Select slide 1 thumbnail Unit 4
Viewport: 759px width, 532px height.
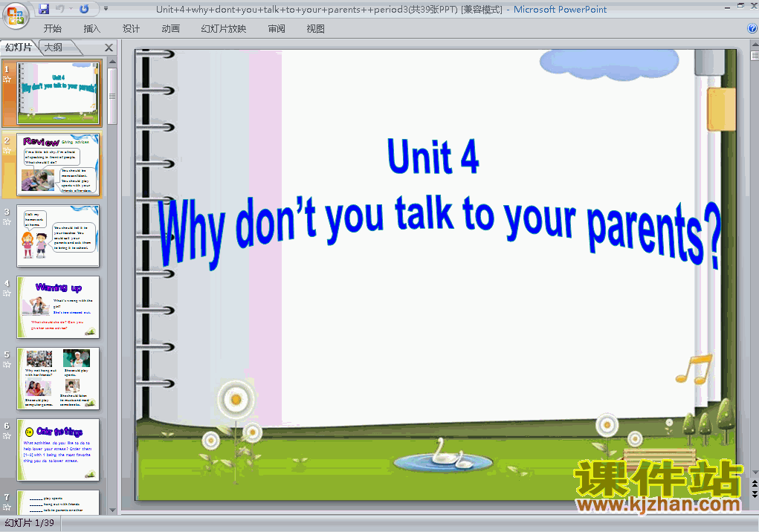point(58,93)
